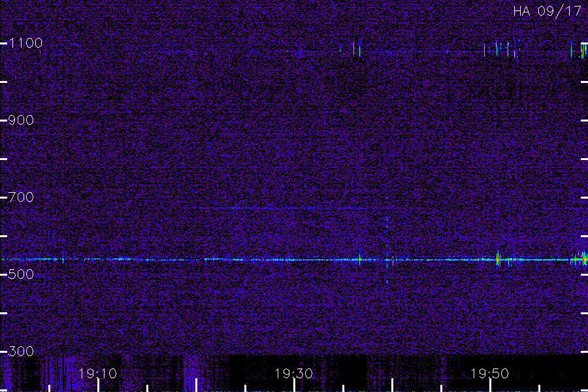Click the 19:10 time axis label
This screenshot has height=392, width=588.
pos(97,374)
